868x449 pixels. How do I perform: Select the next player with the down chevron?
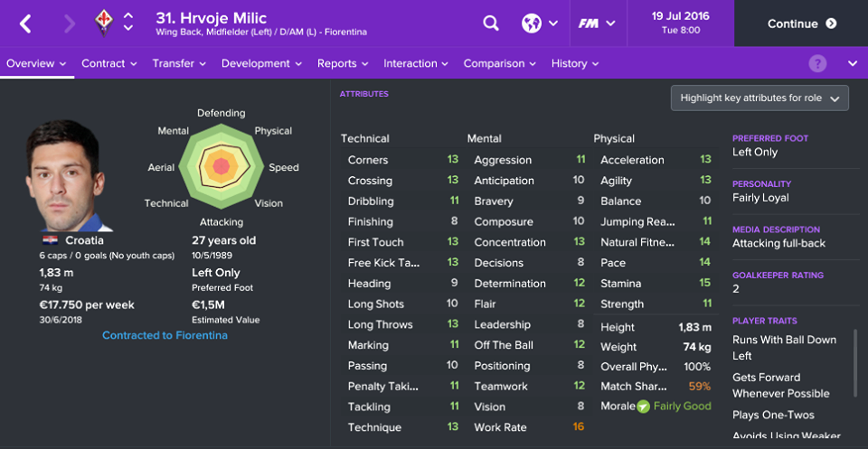coord(127,28)
